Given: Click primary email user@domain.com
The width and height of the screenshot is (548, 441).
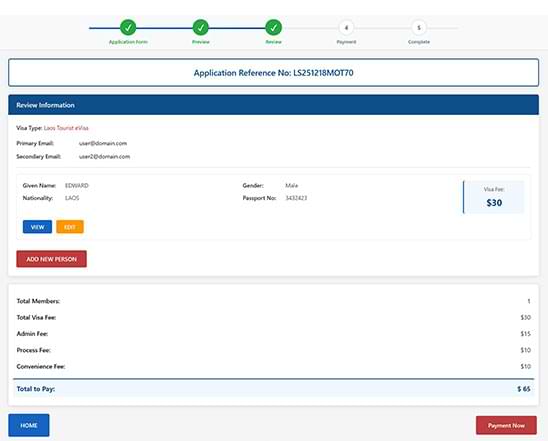Looking at the screenshot, I should (x=103, y=143).
